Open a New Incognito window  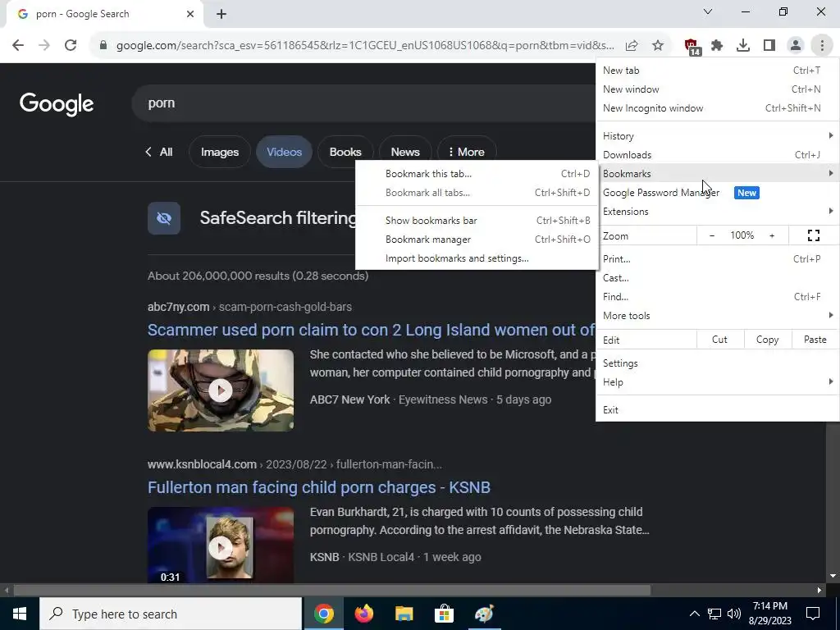point(717,108)
